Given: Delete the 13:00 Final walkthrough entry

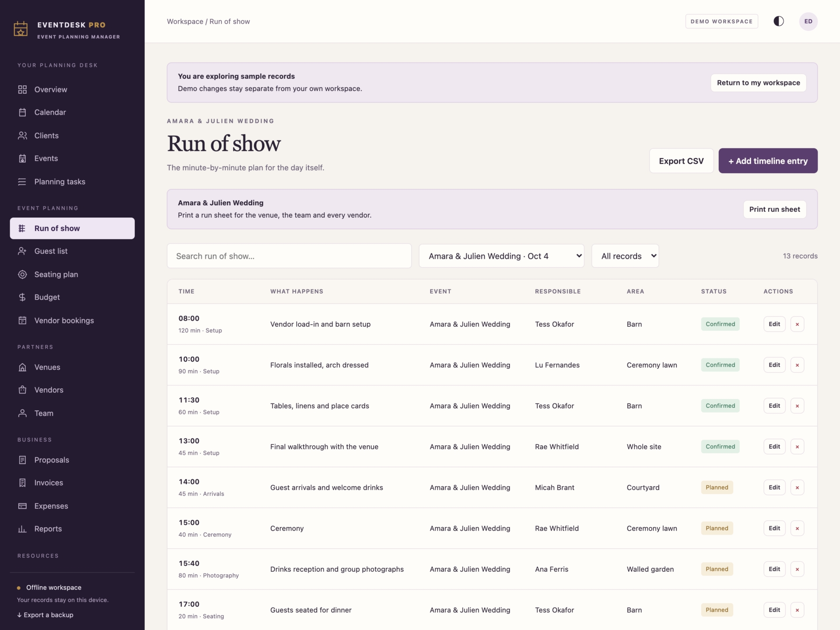Looking at the screenshot, I should tap(797, 447).
